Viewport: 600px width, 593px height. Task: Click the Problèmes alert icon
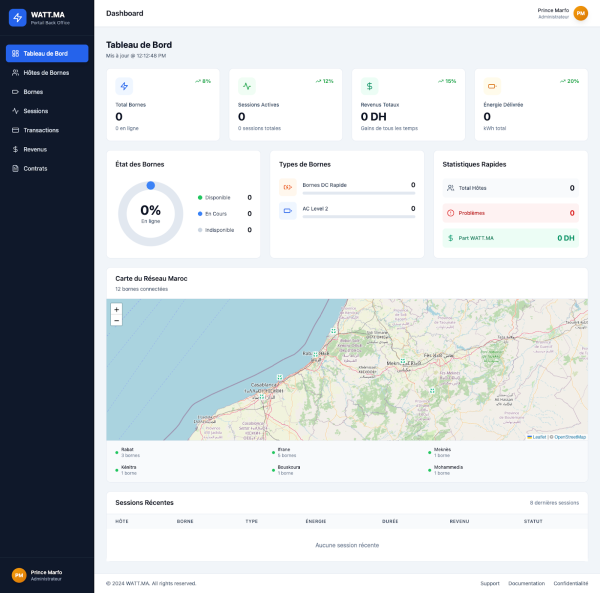pos(450,213)
